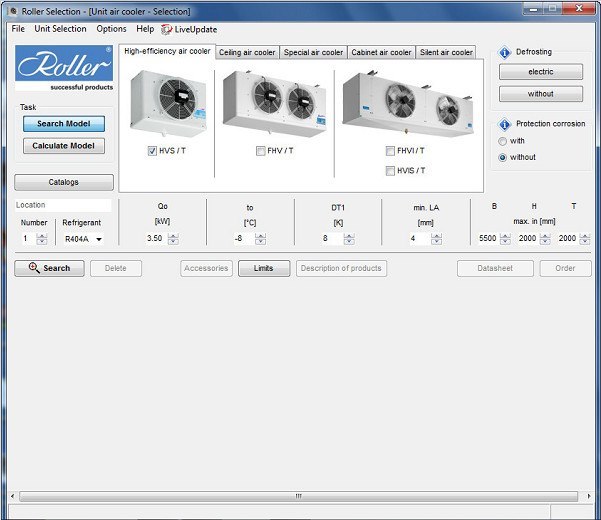
Task: Minimize the Roller Selection window
Action: pyautogui.click(x=534, y=9)
